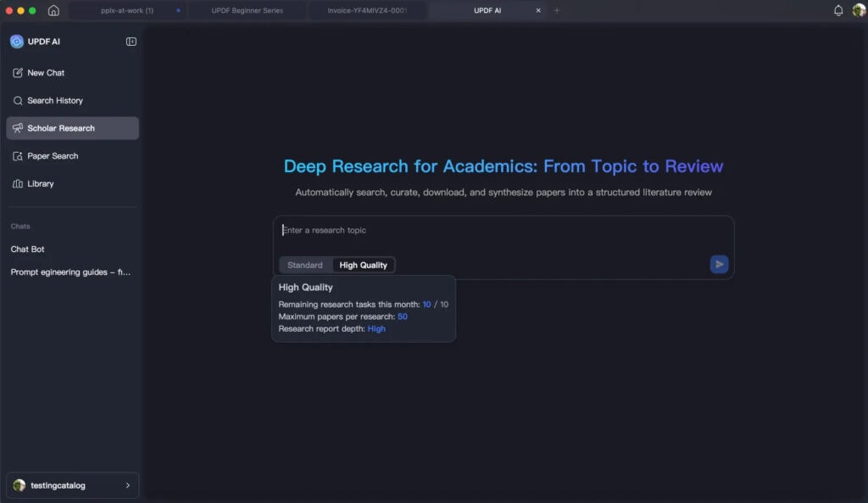The width and height of the screenshot is (868, 503).
Task: Click the home icon in the title bar
Action: [x=53, y=10]
